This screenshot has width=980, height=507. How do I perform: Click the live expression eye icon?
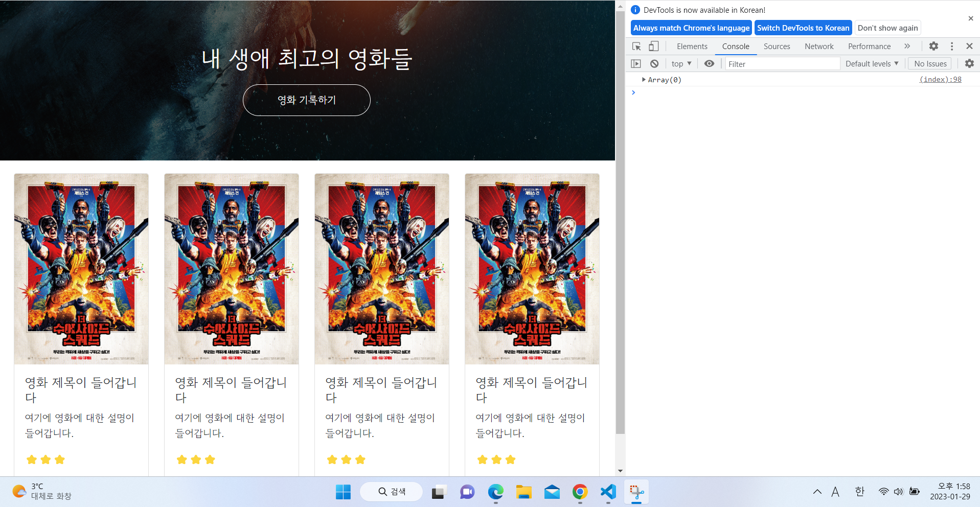coord(709,64)
